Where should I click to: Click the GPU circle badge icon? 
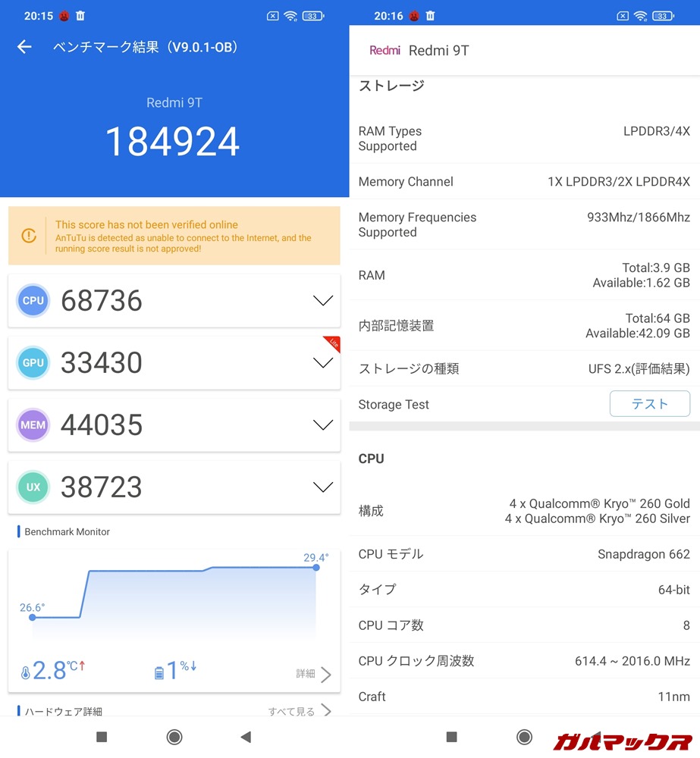[33, 363]
